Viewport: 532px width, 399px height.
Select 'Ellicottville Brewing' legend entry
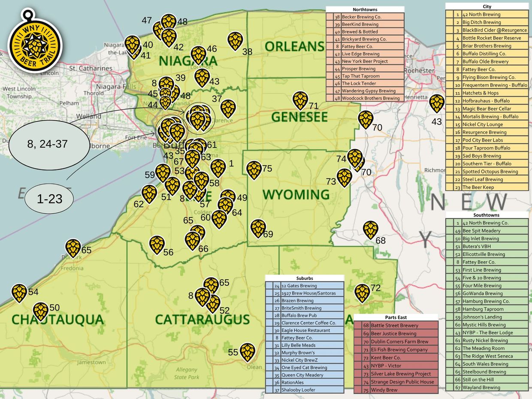point(487,254)
